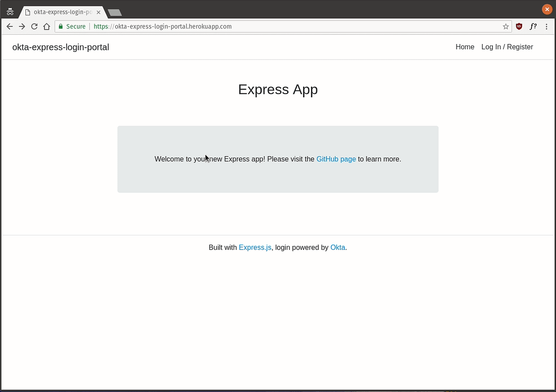556x392 pixels.
Task: Click the incognito mode indicator icon
Action: (10, 11)
